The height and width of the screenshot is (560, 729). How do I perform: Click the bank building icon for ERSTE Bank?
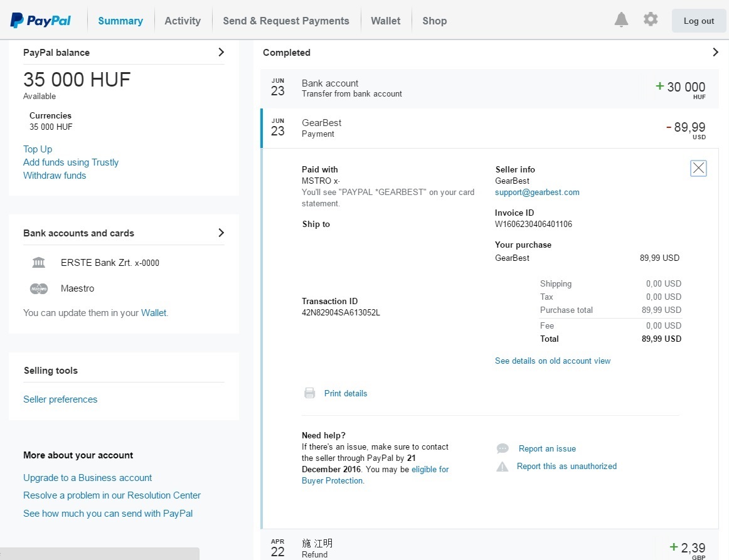(x=39, y=263)
